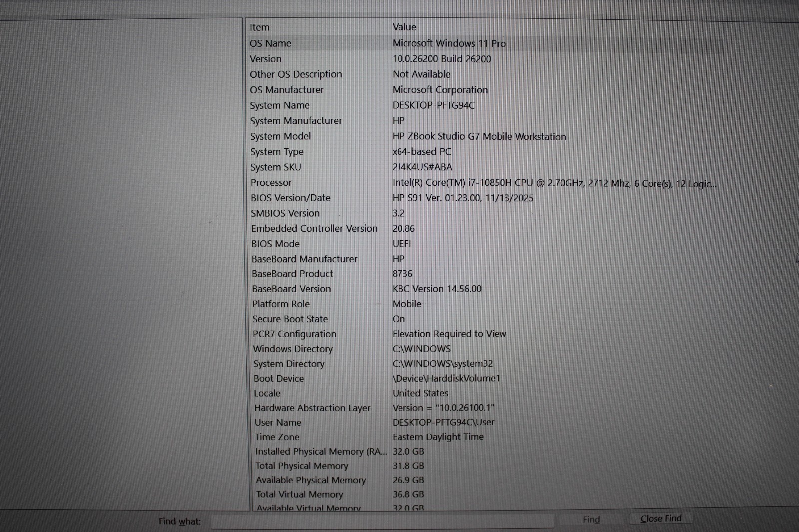Select '8736' baseboard product value
This screenshot has width=799, height=532.
402,274
